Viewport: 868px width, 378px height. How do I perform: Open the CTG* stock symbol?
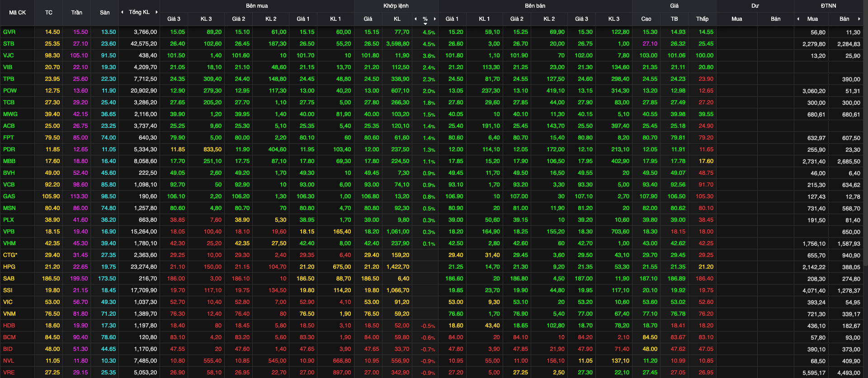point(10,255)
